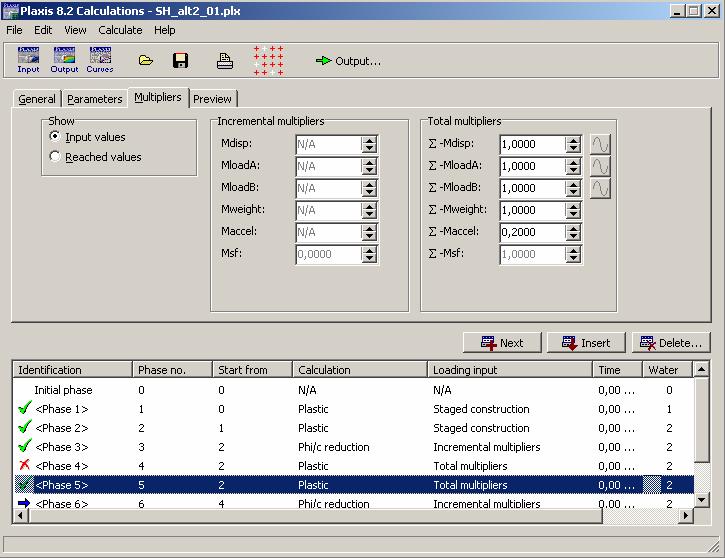
Task: Select the <Phase 3> row
Action: click(x=354, y=447)
